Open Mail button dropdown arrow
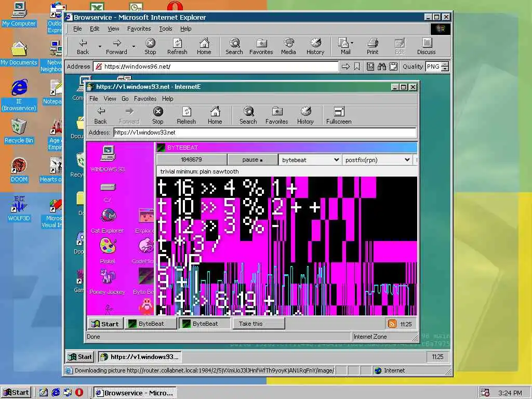This screenshot has width=532, height=399. click(352, 43)
